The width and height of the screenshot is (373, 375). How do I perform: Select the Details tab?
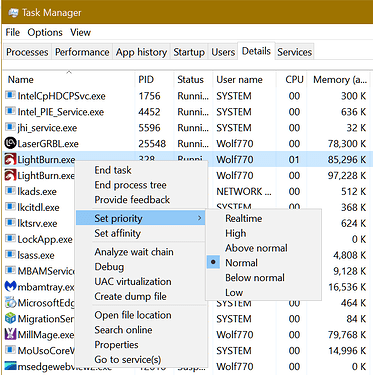tap(256, 51)
